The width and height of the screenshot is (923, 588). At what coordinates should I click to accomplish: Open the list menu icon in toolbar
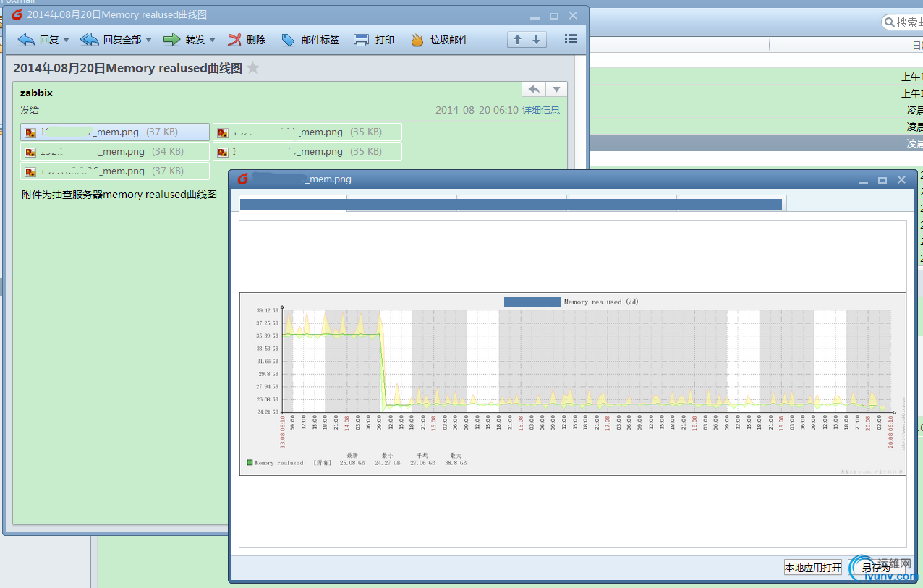click(x=570, y=40)
